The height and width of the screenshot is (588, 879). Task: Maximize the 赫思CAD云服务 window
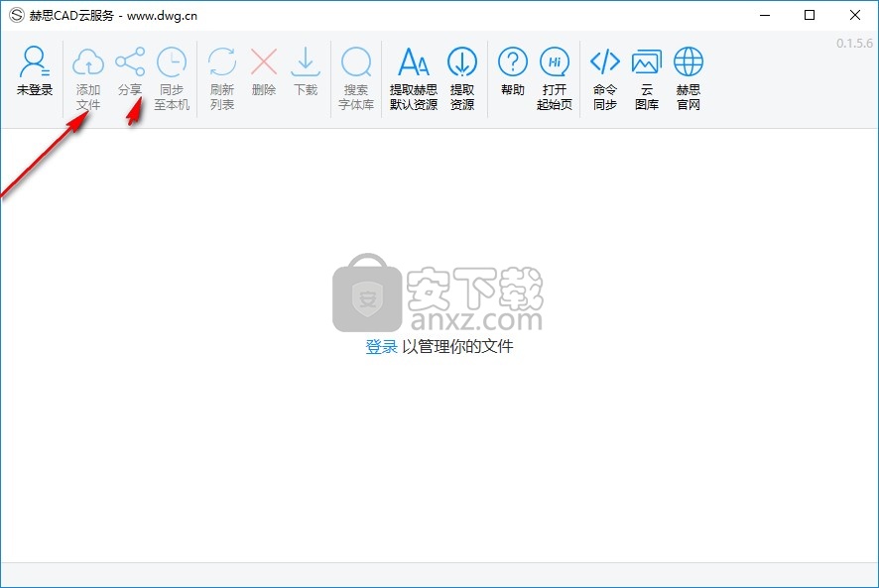click(810, 15)
